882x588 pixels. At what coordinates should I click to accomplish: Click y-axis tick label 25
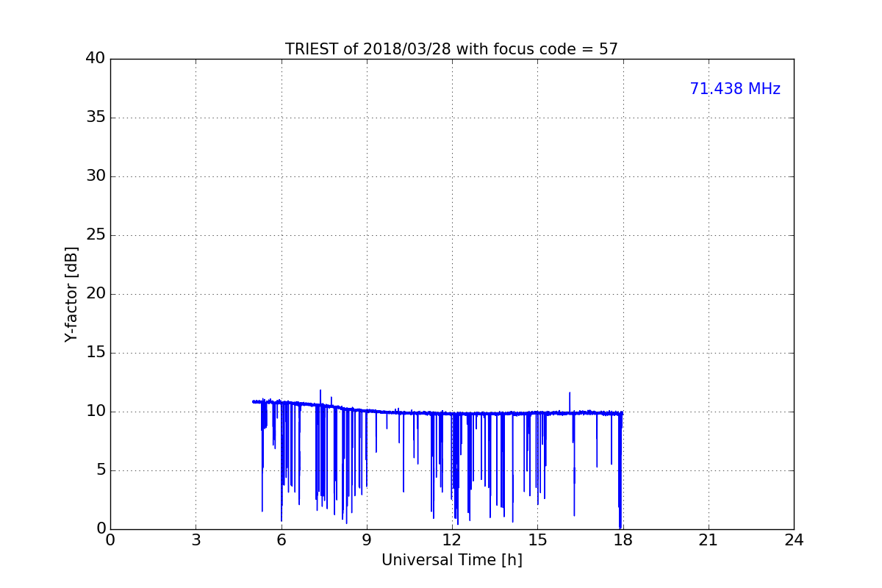tap(96, 235)
